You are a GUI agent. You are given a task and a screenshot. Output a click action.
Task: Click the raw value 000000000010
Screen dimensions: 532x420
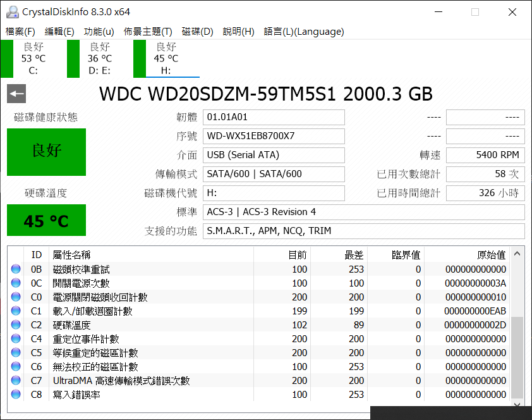476,297
